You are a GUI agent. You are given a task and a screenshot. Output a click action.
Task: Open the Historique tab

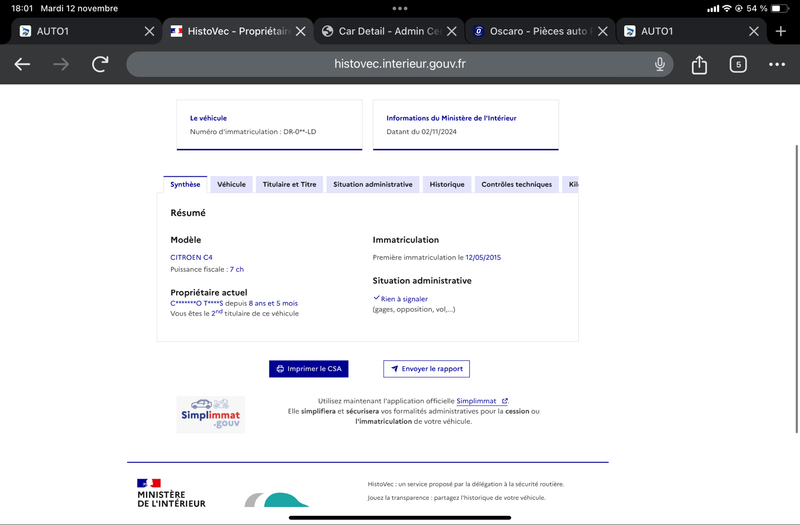point(447,184)
